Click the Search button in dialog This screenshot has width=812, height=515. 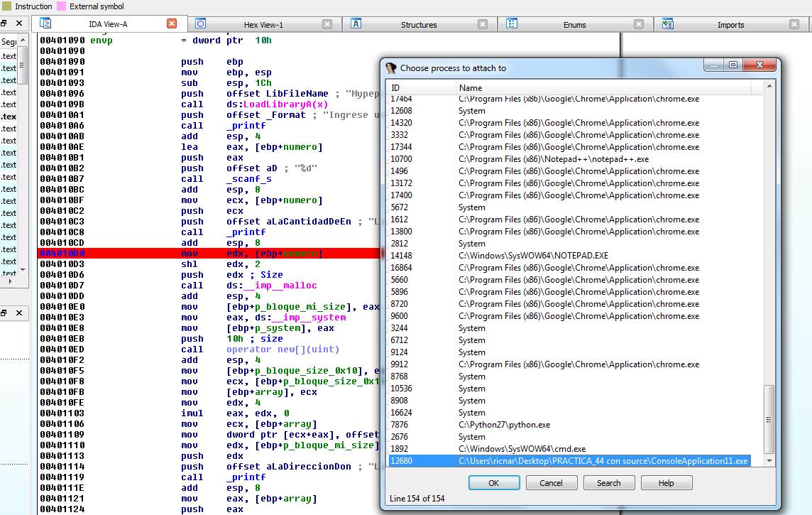pyautogui.click(x=608, y=483)
